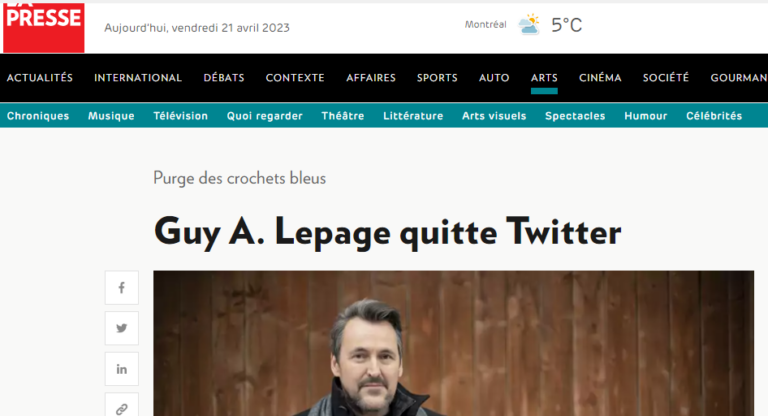The height and width of the screenshot is (416, 768).
Task: Open the Auto section
Action: [494, 78]
